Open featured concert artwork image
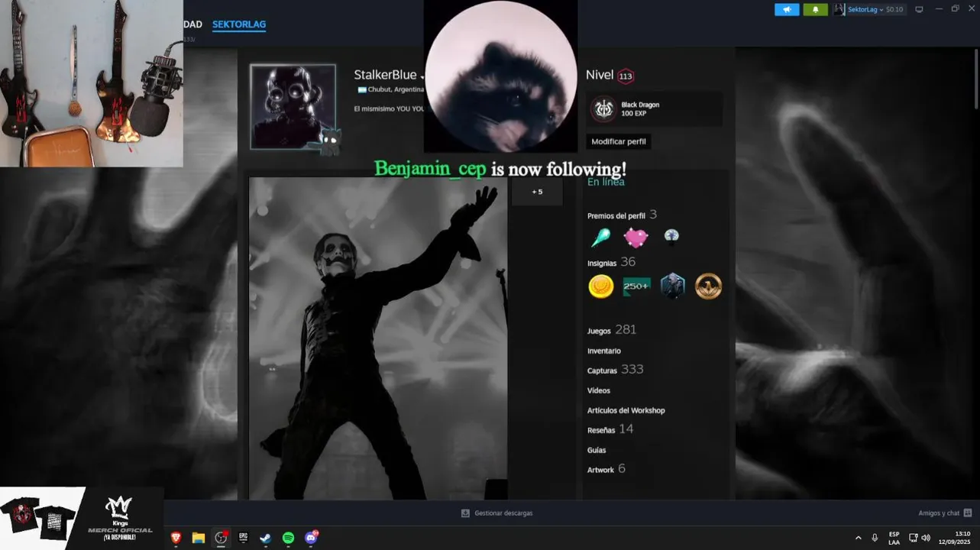Viewport: 980px width, 550px height. point(378,338)
